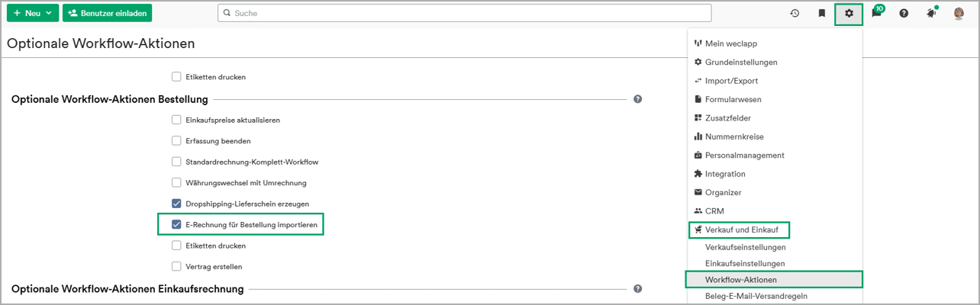Toggle E-Rechnung für Bestellung importieren checkbox
The height and width of the screenshot is (305, 980).
176,225
